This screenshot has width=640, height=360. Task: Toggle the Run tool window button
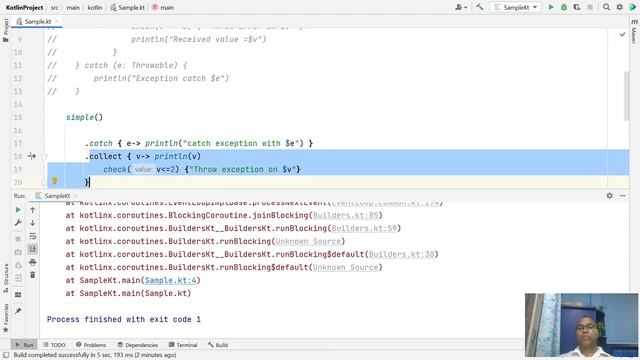[x=24, y=345]
